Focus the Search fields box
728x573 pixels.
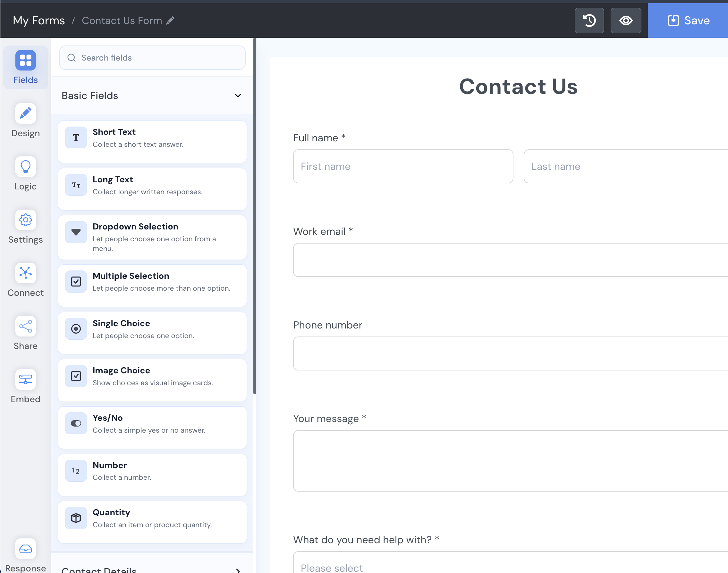click(152, 58)
